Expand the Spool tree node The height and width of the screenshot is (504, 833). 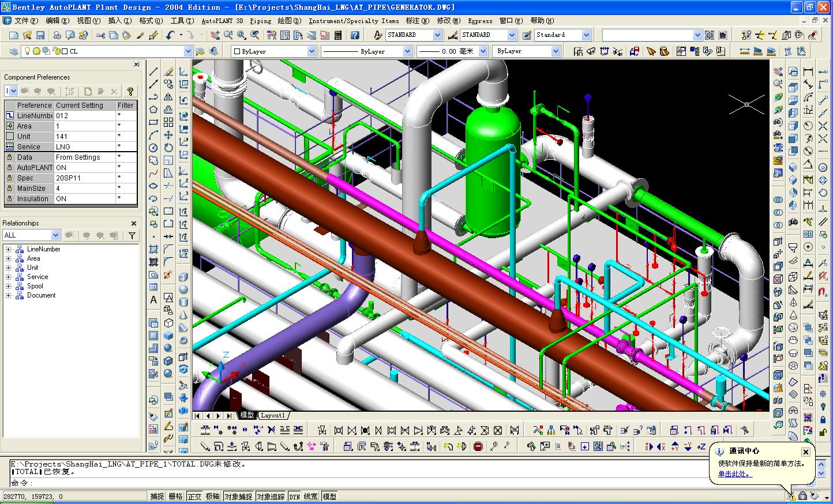(8, 286)
